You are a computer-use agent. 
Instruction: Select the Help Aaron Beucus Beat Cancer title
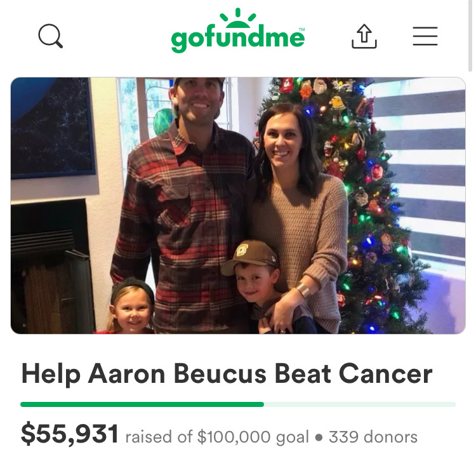(x=227, y=374)
